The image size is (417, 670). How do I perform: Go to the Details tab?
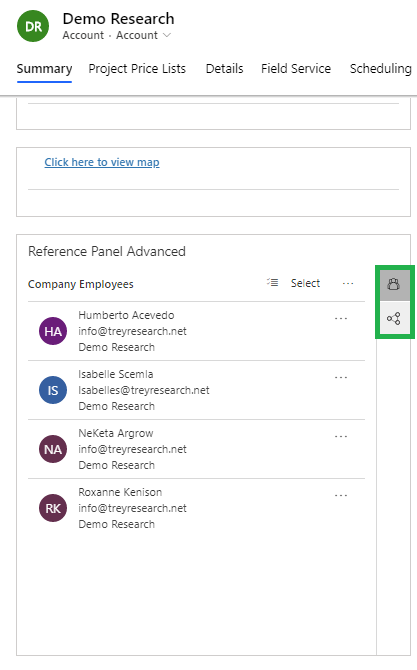(x=225, y=69)
